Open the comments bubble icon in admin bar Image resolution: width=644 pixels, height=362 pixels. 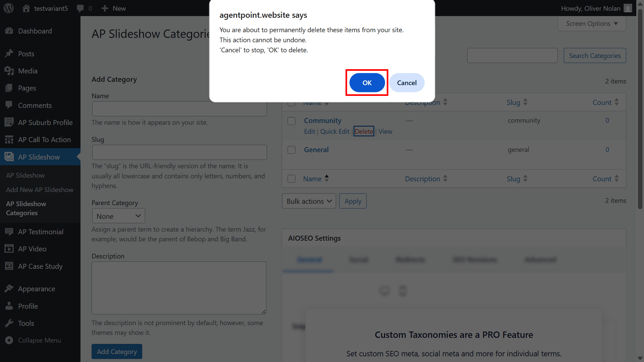[x=80, y=8]
